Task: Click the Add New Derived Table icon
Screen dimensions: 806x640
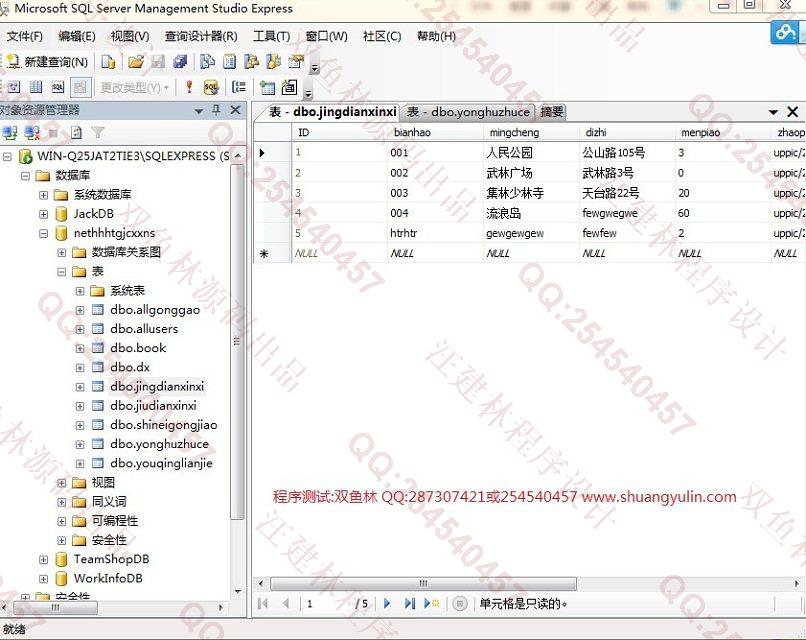Action: [289, 87]
